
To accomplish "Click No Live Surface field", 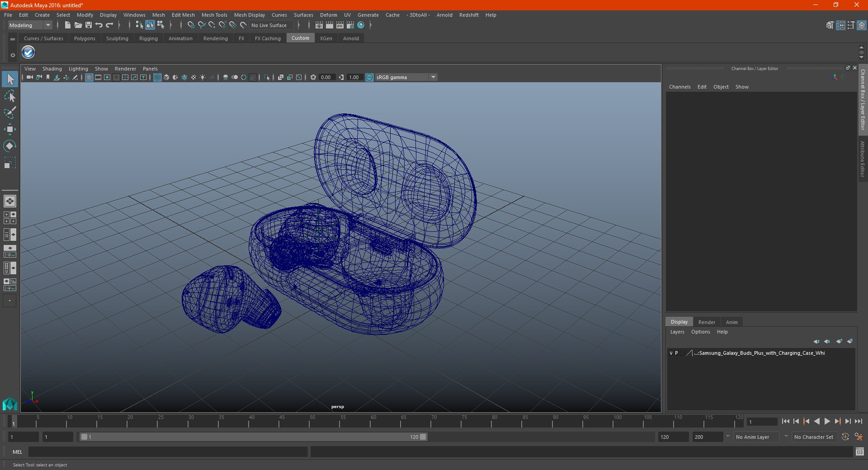I will tap(272, 25).
